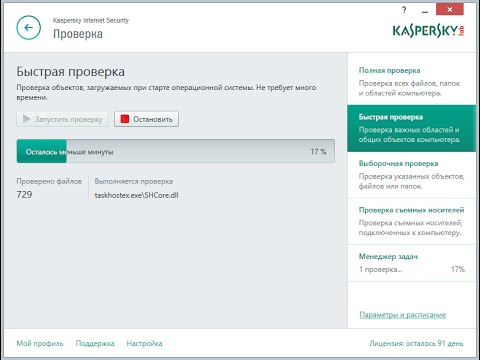Open the Поддержка link
Image resolution: width=480 pixels, height=360 pixels.
click(95, 343)
